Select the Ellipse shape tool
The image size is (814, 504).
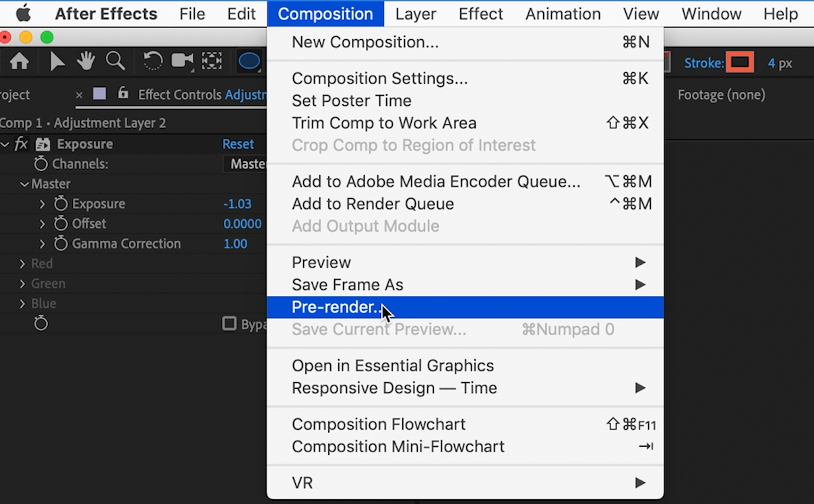click(x=249, y=61)
